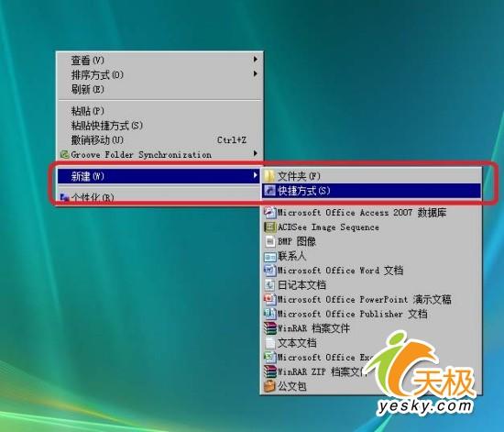Viewport: 504px width, 432px height.
Task: Click the Publisher 文档 icon
Action: (269, 314)
